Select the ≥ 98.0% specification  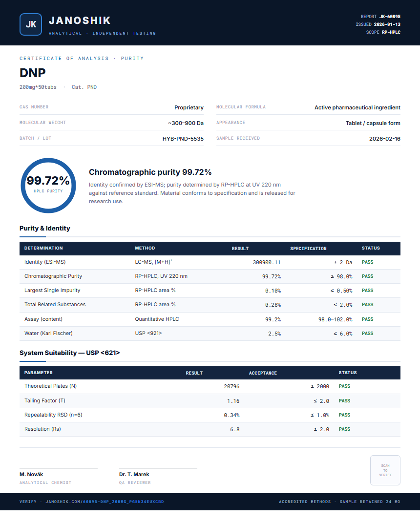click(341, 277)
